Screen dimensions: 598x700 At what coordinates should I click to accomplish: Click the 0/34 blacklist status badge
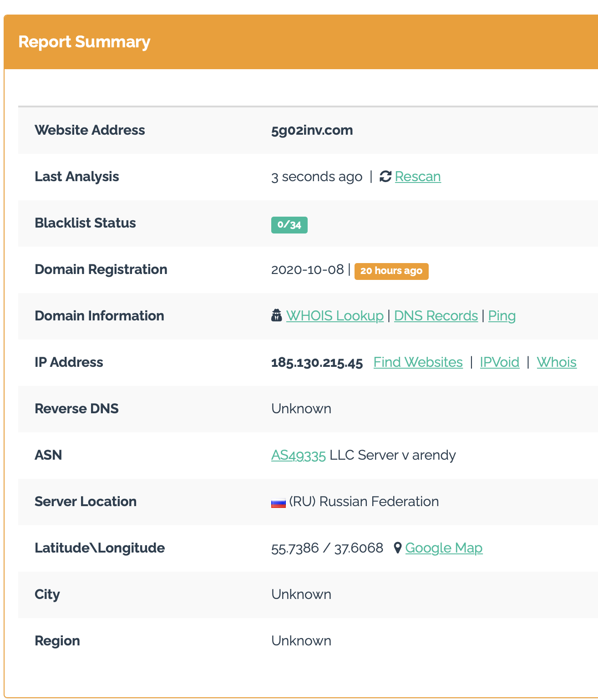pos(289,225)
